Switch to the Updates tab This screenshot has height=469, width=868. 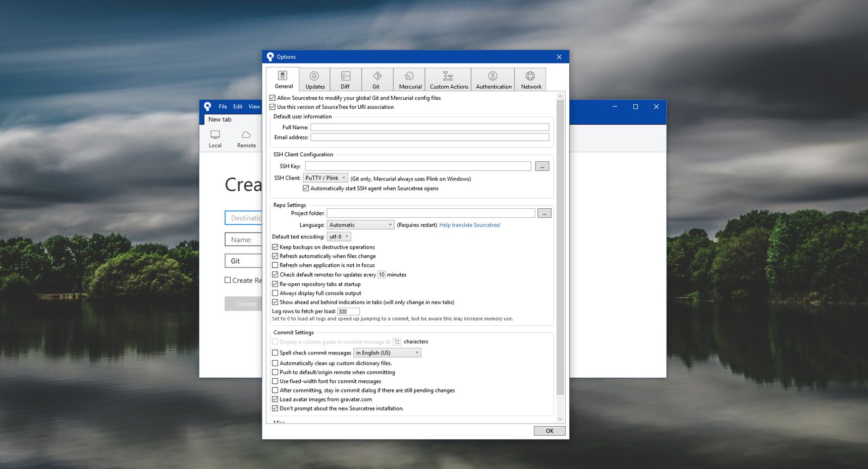tap(315, 80)
